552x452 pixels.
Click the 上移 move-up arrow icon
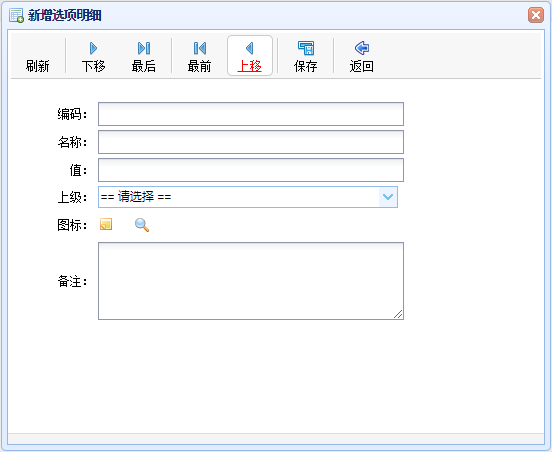coord(250,48)
